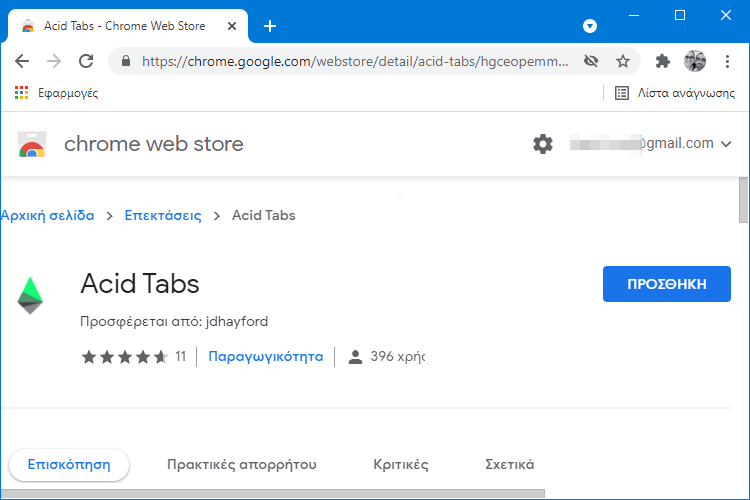Open Επεκτάσεις breadcrumb link

[x=163, y=215]
